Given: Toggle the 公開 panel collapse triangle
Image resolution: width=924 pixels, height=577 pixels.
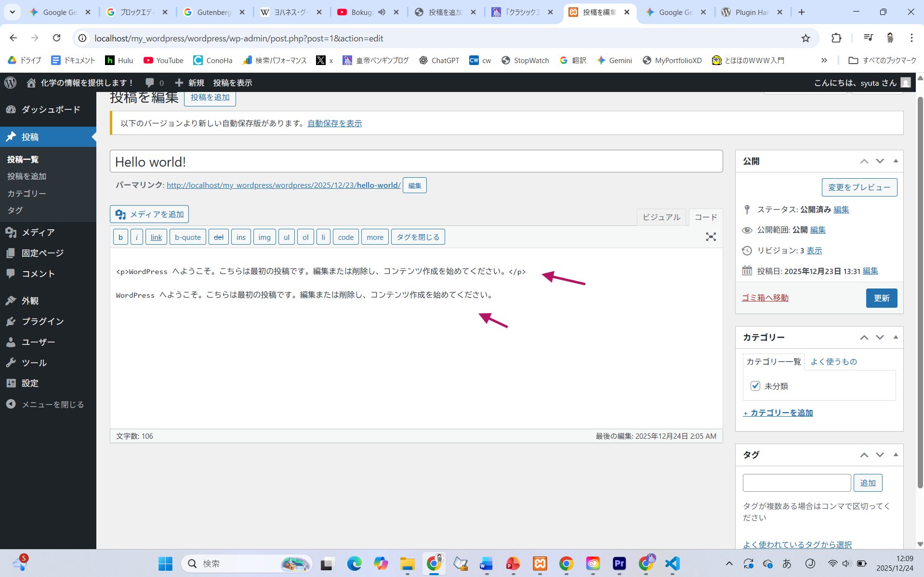Looking at the screenshot, I should [896, 161].
